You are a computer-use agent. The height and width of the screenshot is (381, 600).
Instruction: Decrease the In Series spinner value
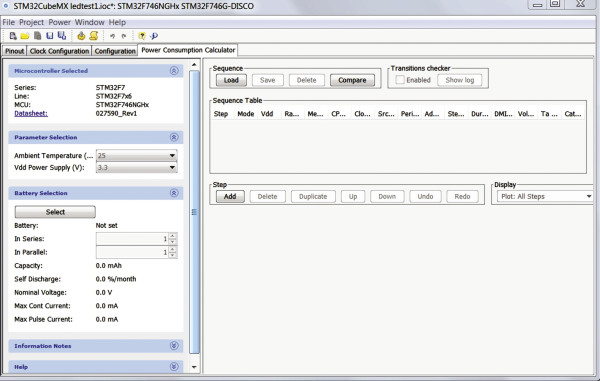(x=173, y=242)
